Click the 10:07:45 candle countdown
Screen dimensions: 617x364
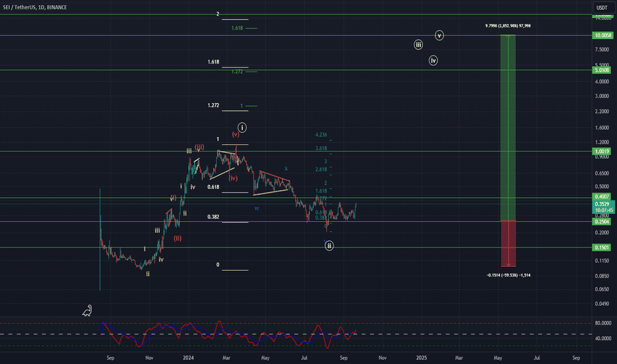[x=603, y=210]
